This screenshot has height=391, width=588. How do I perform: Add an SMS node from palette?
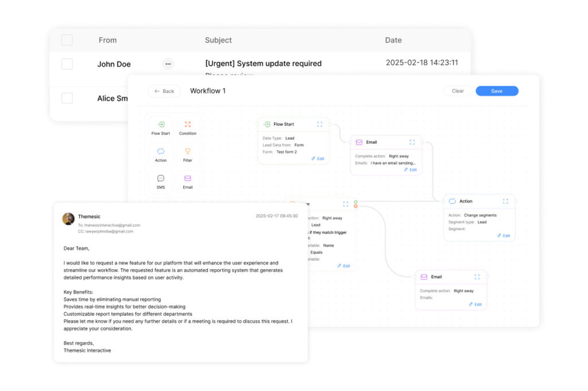[x=161, y=179]
